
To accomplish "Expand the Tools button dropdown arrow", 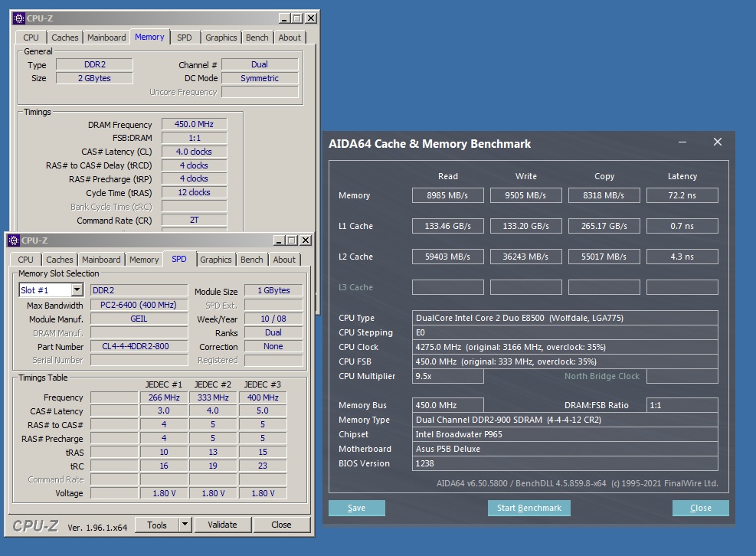I will click(185, 525).
